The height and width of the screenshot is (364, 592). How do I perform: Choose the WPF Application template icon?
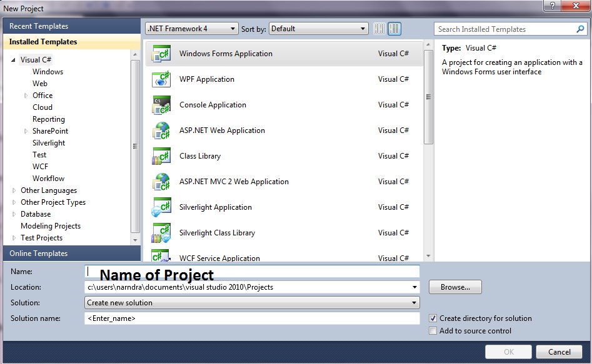point(161,79)
